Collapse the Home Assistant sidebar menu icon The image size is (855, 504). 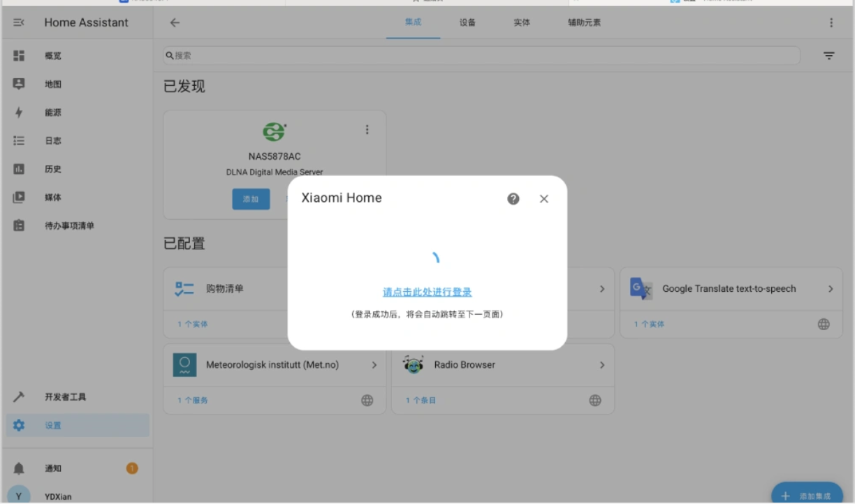click(x=19, y=22)
